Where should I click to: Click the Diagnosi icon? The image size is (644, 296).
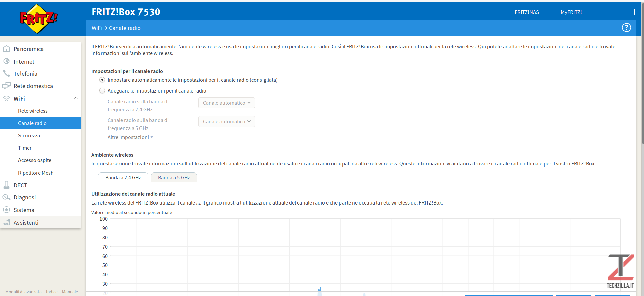point(6,197)
